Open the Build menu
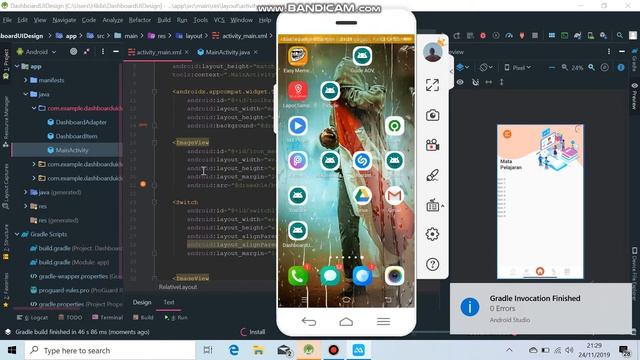Screen dimensions: 640x360 (164, 20)
